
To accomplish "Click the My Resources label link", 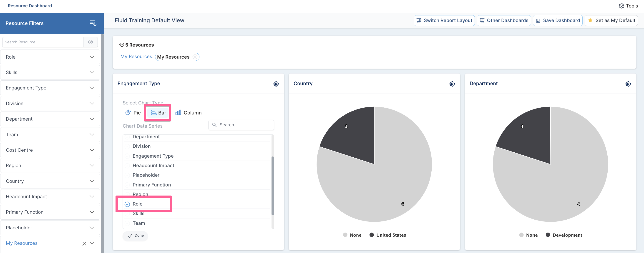I will (137, 57).
